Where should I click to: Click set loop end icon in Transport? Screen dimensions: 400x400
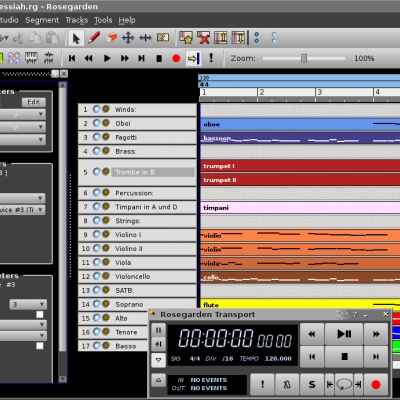(x=358, y=384)
